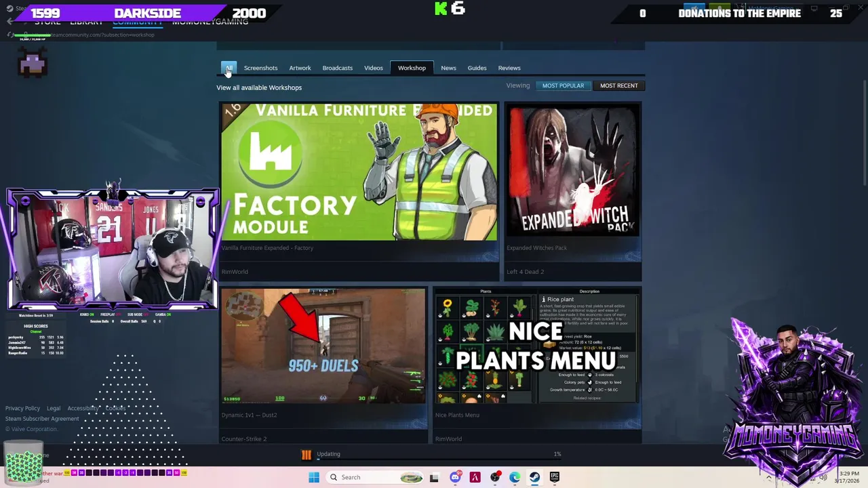Switch to the Artwork tab

300,68
